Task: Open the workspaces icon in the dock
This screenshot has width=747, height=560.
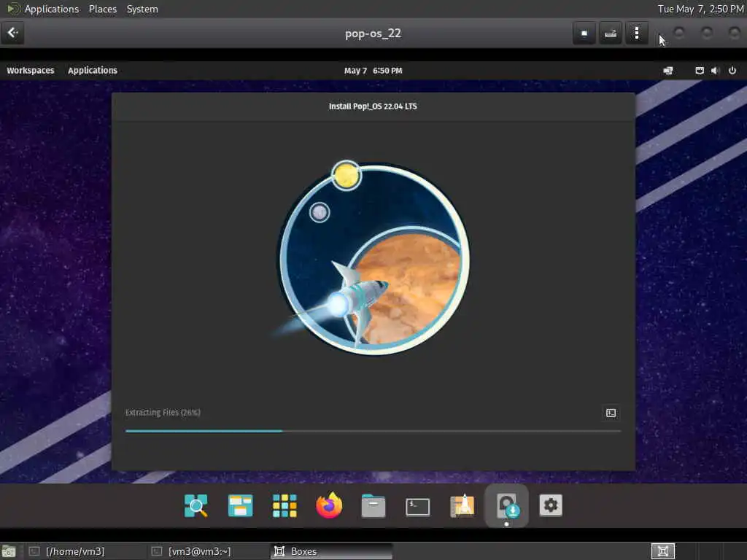Action: (x=240, y=505)
